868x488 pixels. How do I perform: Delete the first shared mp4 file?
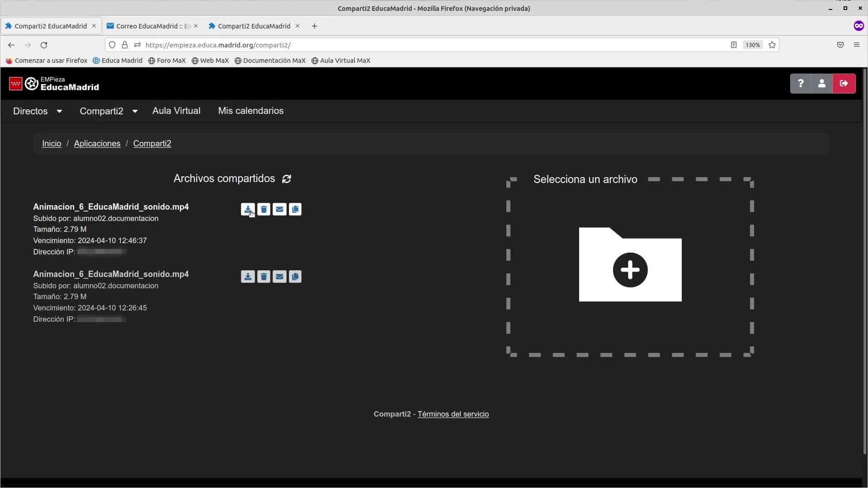tap(264, 209)
